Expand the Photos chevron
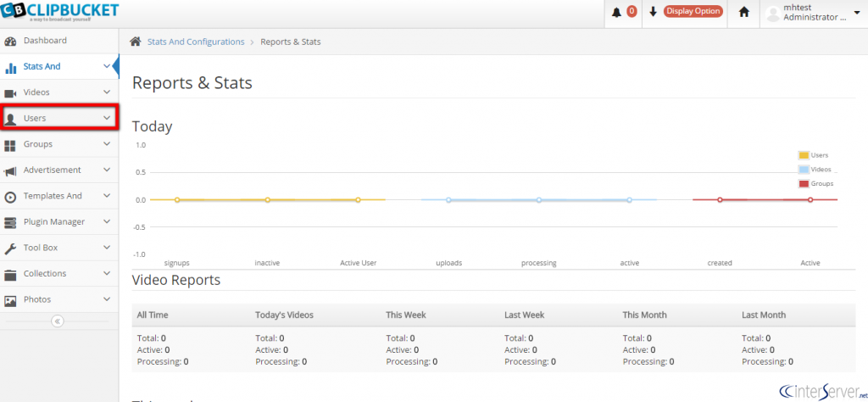The image size is (868, 402). click(x=107, y=299)
